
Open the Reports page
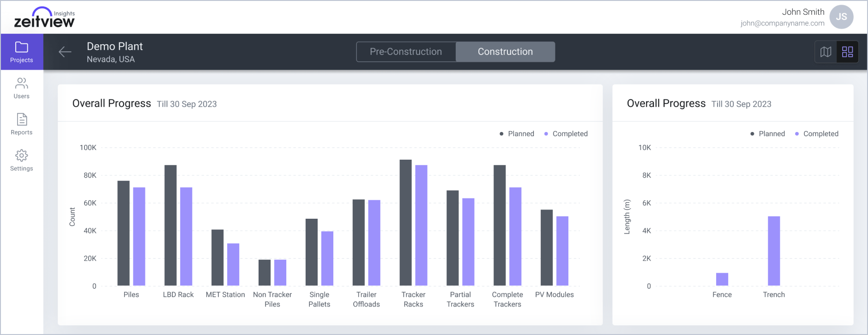[x=22, y=124]
